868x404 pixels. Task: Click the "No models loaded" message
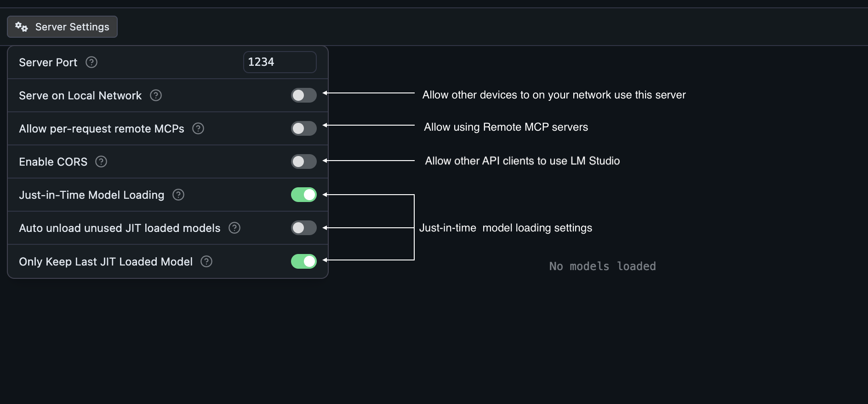pos(602,266)
